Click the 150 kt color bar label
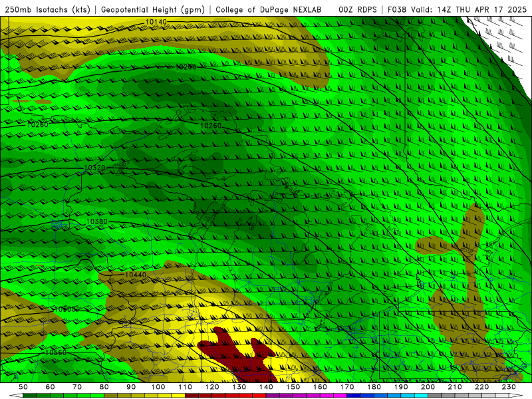Screen dimensions: 532x399 [293, 387]
